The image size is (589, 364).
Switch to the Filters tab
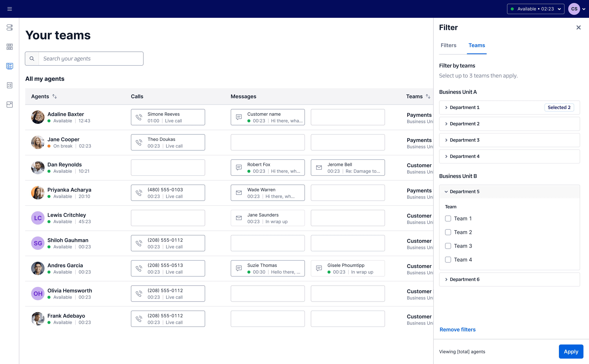coord(448,45)
